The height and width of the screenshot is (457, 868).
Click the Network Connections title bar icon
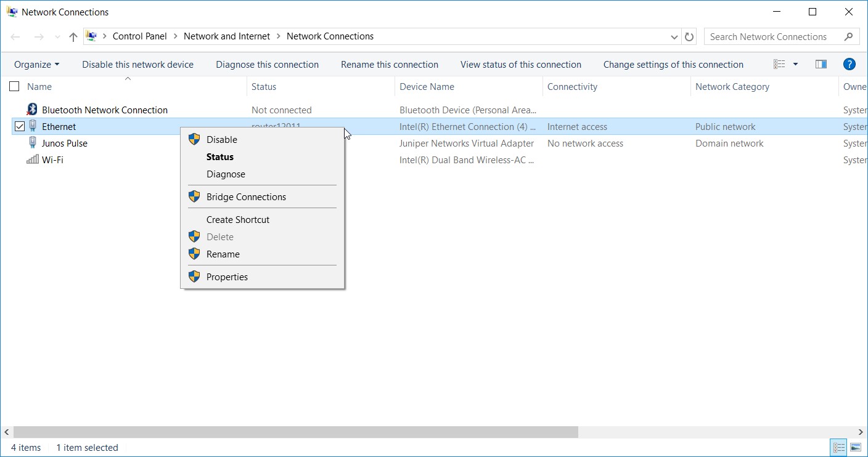coord(12,12)
